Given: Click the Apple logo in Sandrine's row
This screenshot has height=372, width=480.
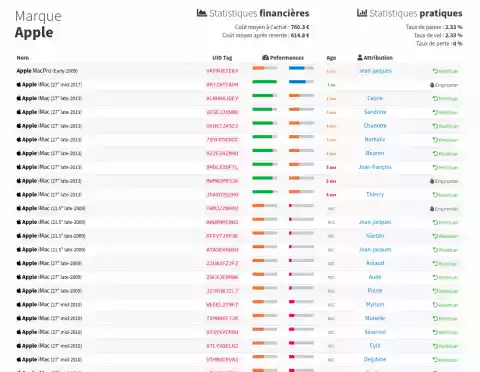Looking at the screenshot, I should click(x=19, y=112).
